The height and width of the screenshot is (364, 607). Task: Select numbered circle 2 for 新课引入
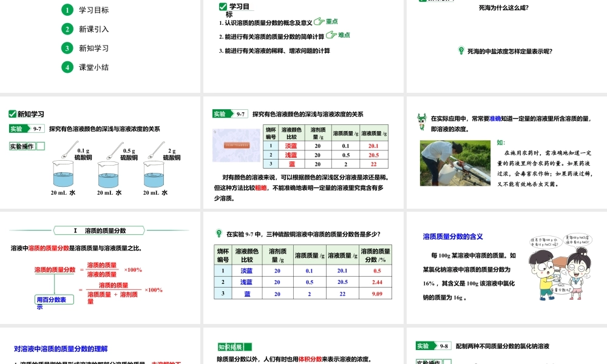67,29
